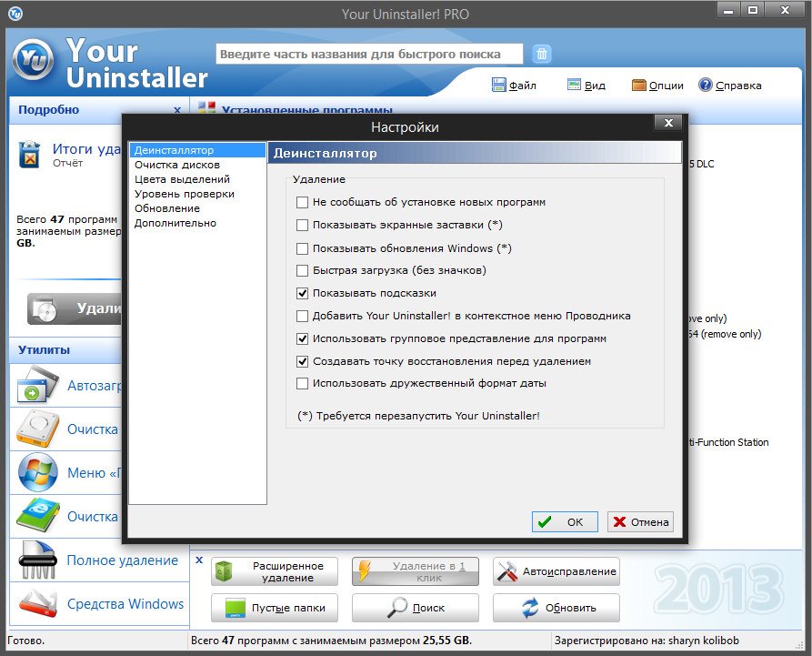The width and height of the screenshot is (812, 656).
Task: Click the Поиск button
Action: click(416, 608)
